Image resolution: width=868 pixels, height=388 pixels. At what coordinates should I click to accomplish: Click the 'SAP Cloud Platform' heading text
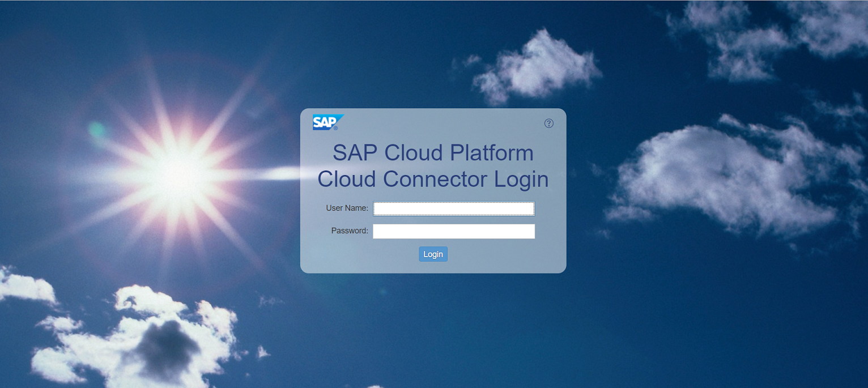[x=433, y=153]
